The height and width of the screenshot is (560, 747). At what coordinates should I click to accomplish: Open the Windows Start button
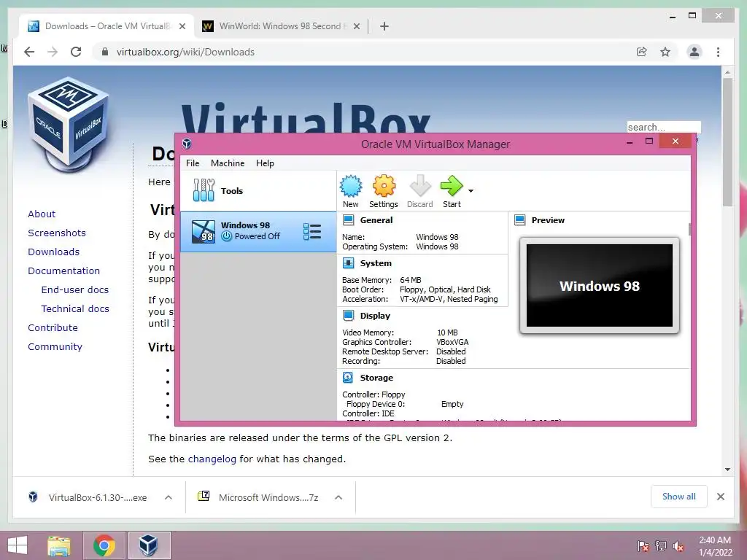tap(18, 545)
